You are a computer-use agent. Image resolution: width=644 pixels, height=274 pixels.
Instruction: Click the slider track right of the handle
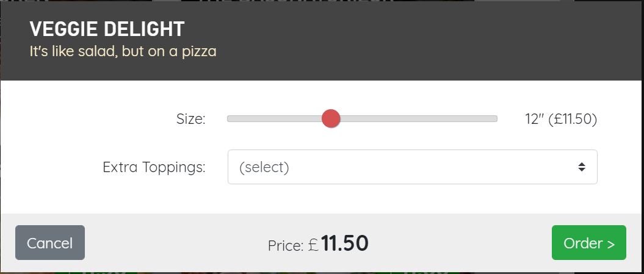(x=415, y=118)
